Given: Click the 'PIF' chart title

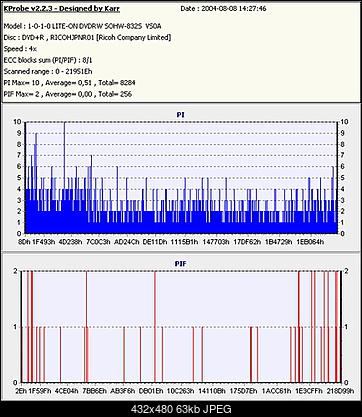Looking at the screenshot, I should (181, 264).
